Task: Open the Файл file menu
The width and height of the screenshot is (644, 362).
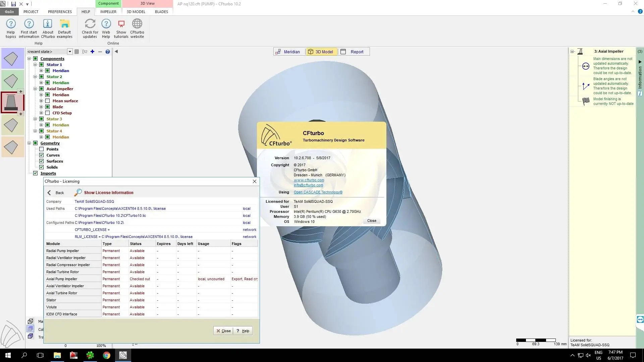Action: (x=9, y=12)
